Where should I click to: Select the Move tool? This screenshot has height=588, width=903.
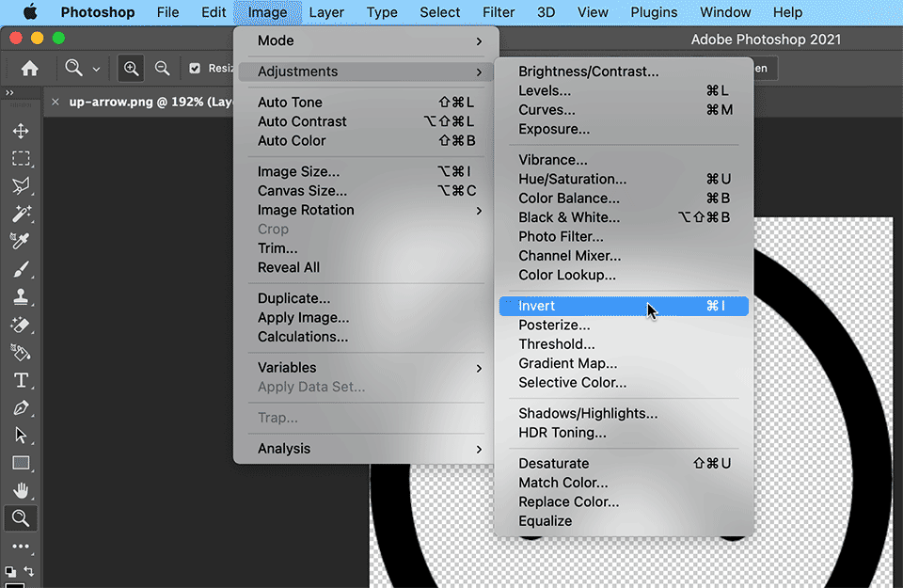pyautogui.click(x=21, y=131)
